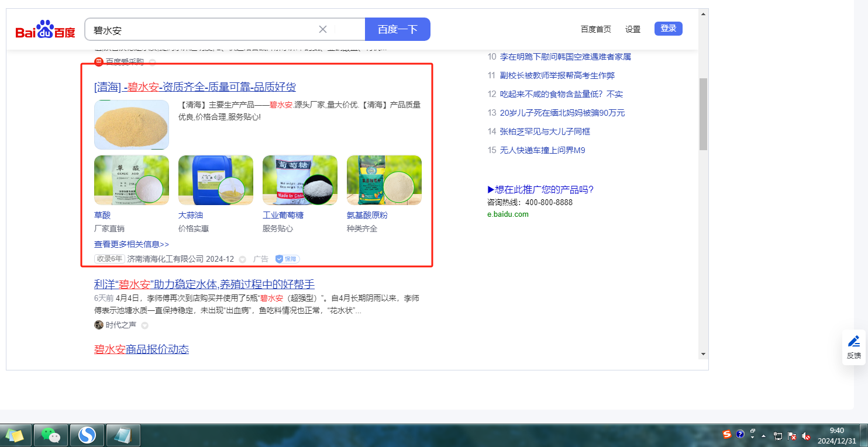
Task: Click 济南清海化工有限公司 advertiser name
Action: point(166,259)
